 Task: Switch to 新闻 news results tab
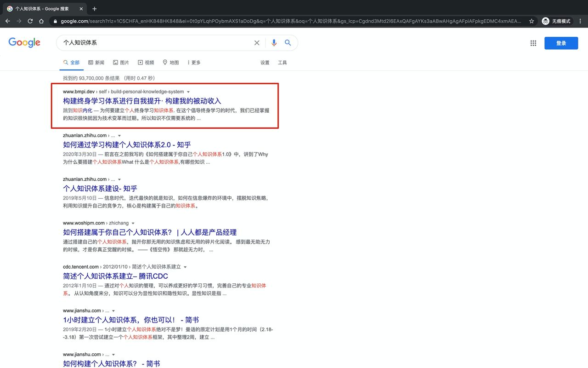pyautogui.click(x=96, y=63)
